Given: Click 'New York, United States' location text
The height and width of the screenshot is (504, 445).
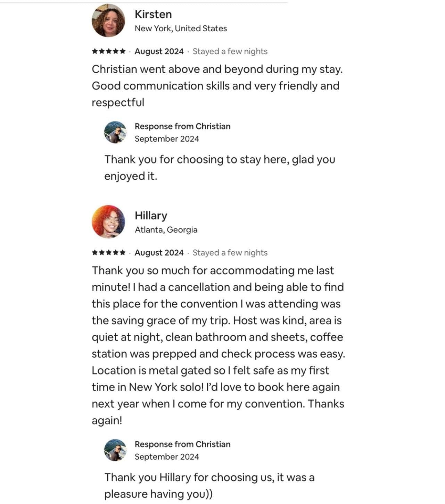Looking at the screenshot, I should tap(181, 28).
